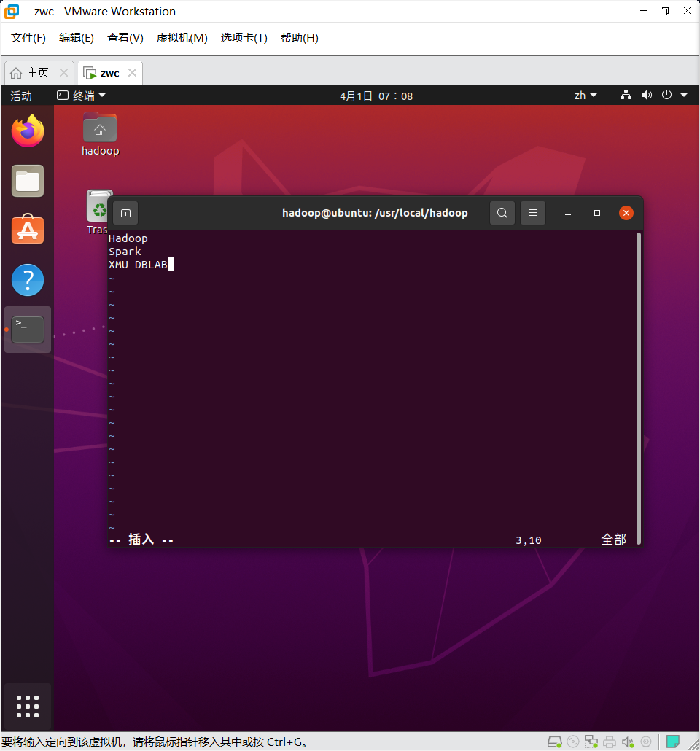
Task: Open the 查看(V) menu
Action: pos(125,38)
